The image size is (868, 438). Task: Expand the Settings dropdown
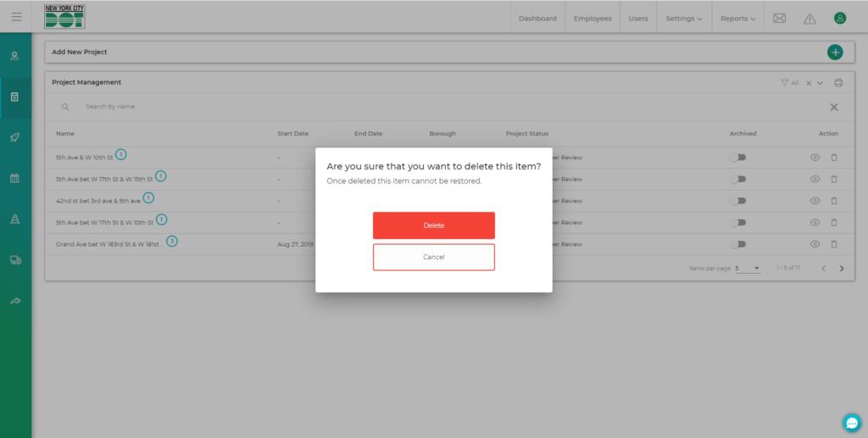[x=683, y=19]
